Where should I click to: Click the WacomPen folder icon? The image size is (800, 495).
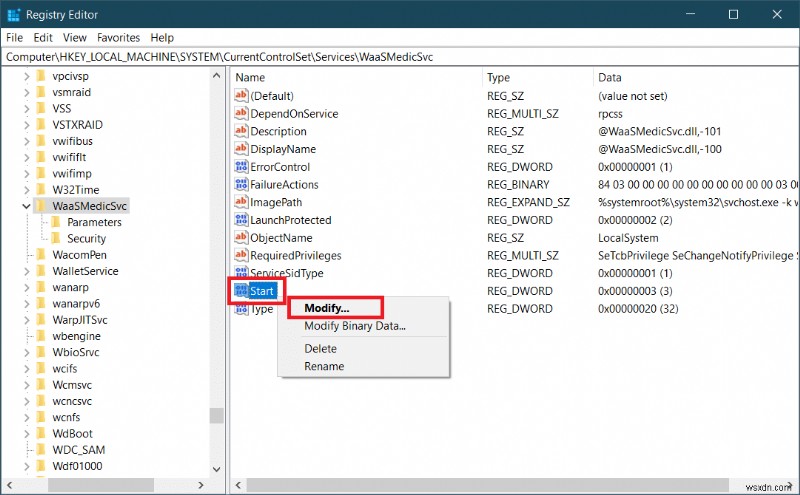pyautogui.click(x=41, y=255)
